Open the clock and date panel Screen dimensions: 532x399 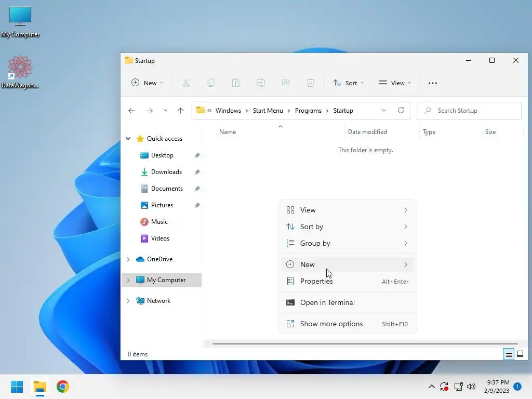(x=497, y=387)
